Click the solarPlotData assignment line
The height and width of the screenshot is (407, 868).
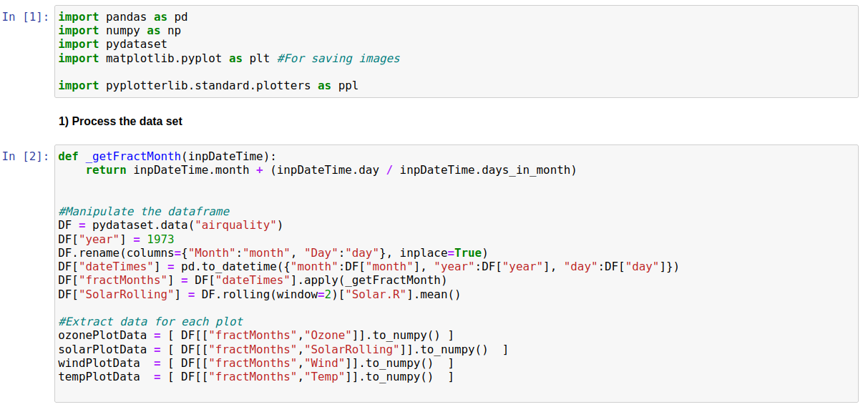click(x=283, y=350)
